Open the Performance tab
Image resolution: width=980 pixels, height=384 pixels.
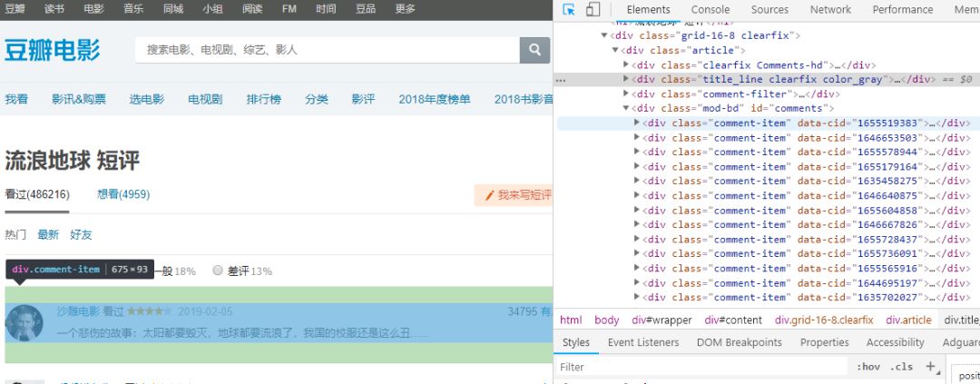903,9
